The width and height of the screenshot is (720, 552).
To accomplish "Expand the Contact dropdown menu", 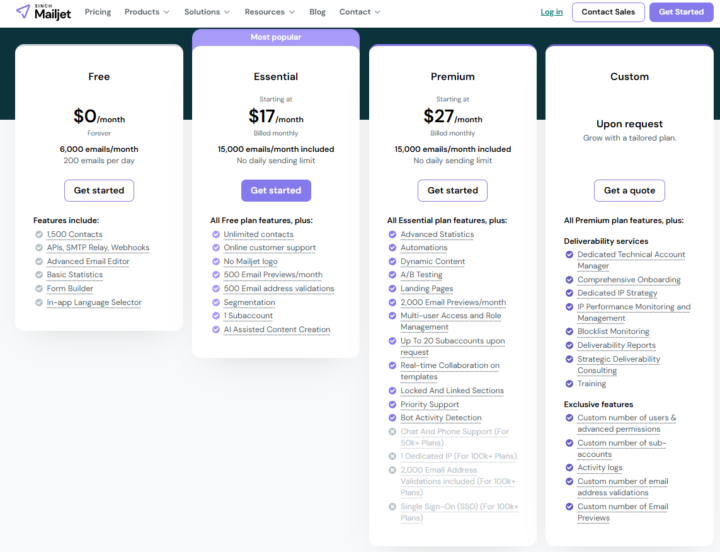I will tap(360, 12).
